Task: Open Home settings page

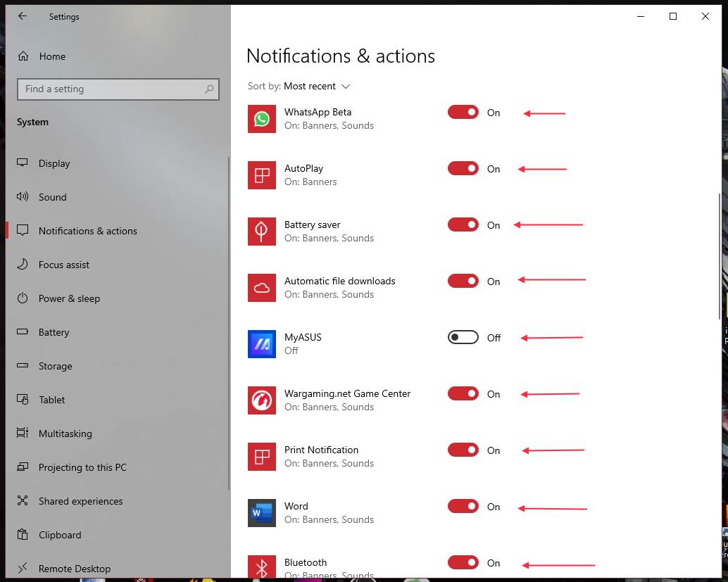Action: (x=54, y=56)
